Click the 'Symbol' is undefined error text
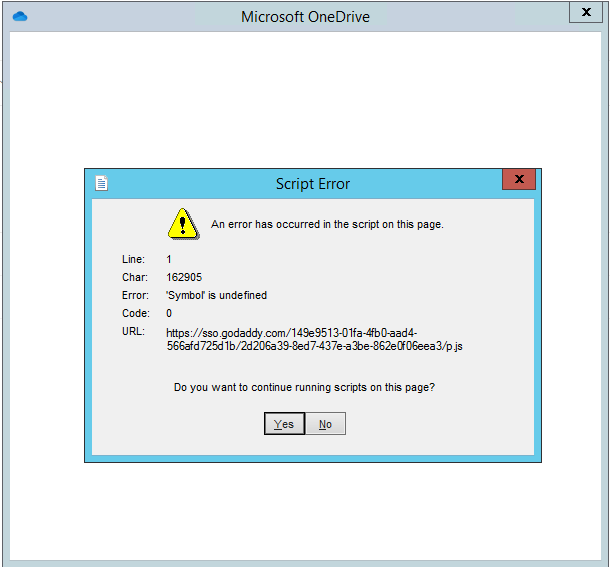The image size is (610, 567). (216, 295)
